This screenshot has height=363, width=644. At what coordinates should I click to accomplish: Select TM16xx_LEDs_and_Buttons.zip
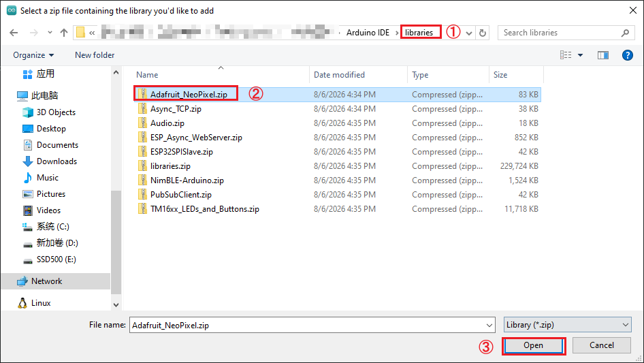pyautogui.click(x=204, y=209)
